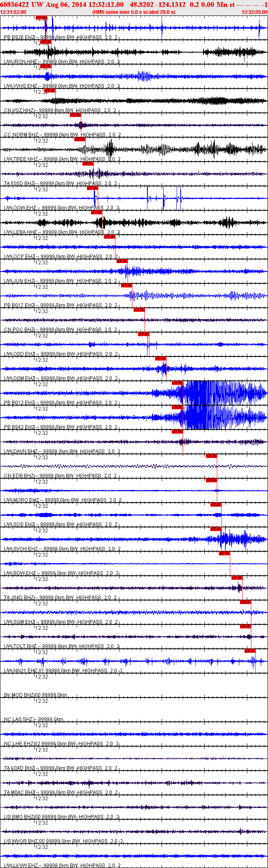Click the end time 12:32:55.00 label

coord(255,12)
